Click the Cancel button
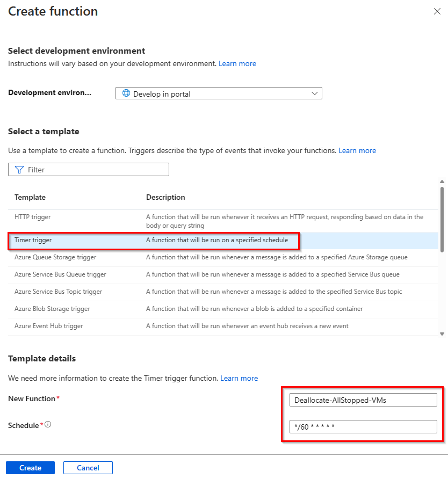 [88, 468]
